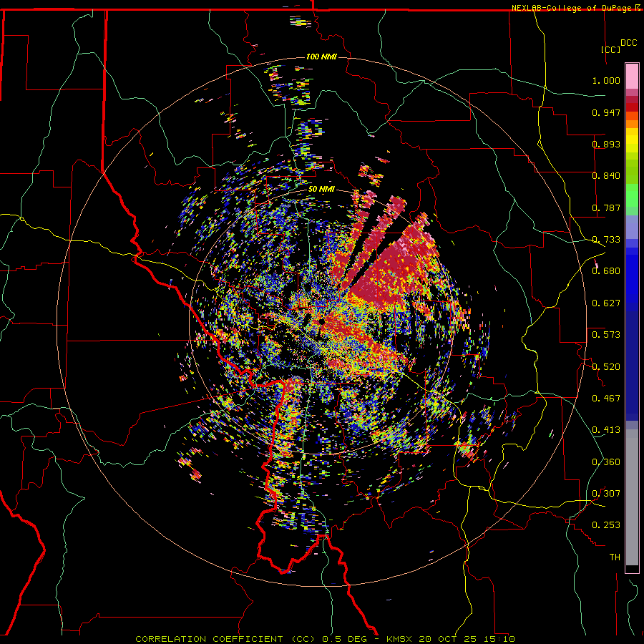Click the 20 OCT 25 date in caption
Image resolution: width=644 pixels, height=644 pixels.
tap(447, 639)
